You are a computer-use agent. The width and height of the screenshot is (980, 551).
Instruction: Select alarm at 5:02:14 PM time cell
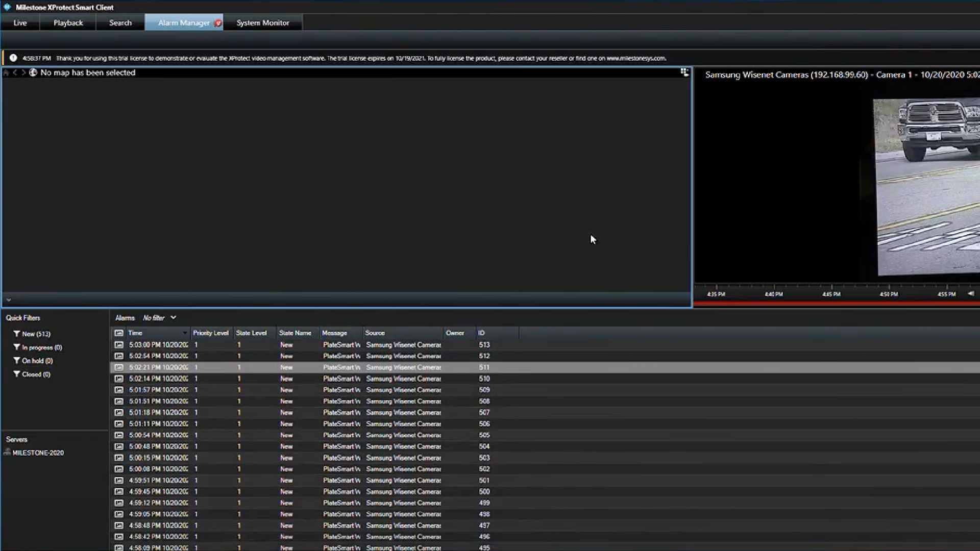(158, 379)
